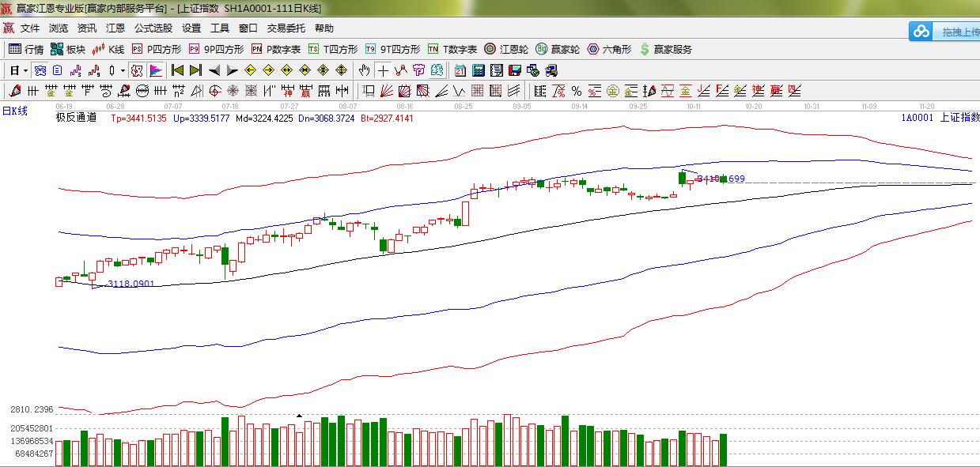Toggle the 权 adjustment button
The width and height of the screenshot is (980, 467).
click(x=137, y=70)
